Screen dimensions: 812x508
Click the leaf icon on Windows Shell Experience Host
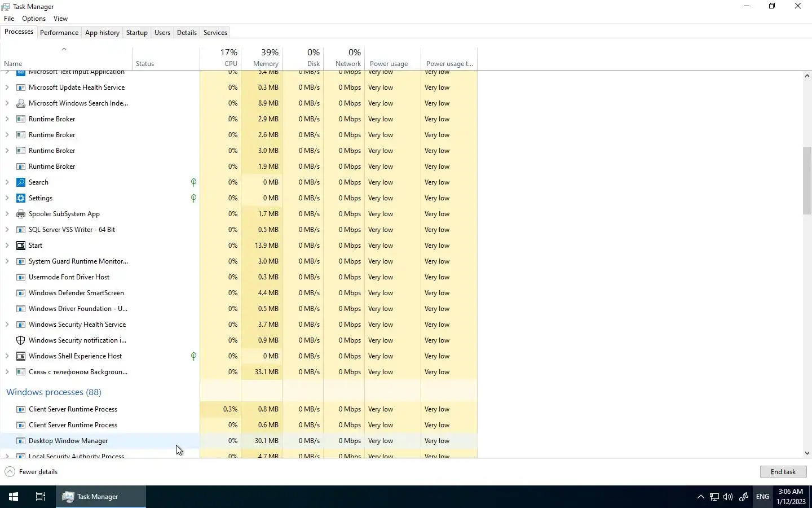point(193,356)
